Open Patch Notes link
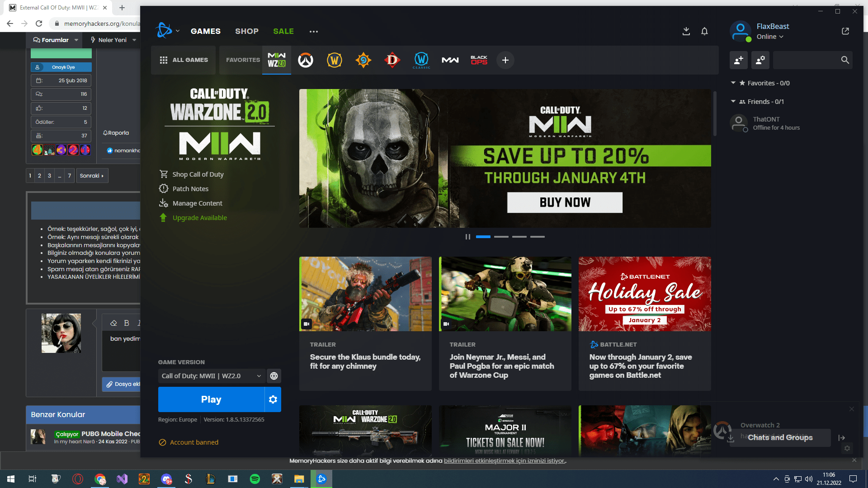Viewport: 868px width, 488px height. [190, 189]
